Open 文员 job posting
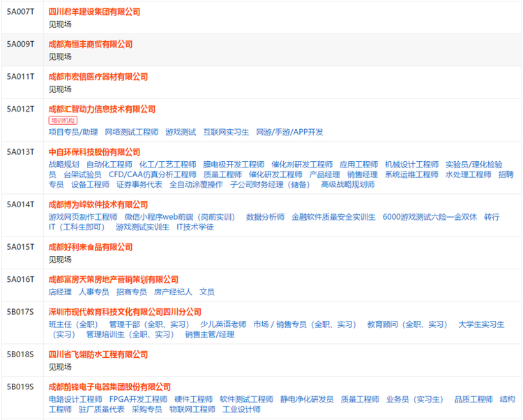This screenshot has height=420, width=523. [x=207, y=292]
